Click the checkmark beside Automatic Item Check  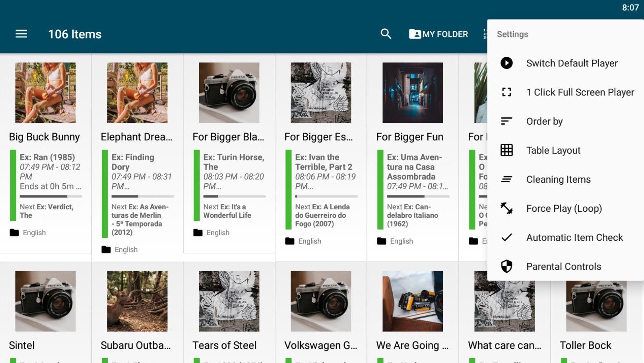(506, 237)
